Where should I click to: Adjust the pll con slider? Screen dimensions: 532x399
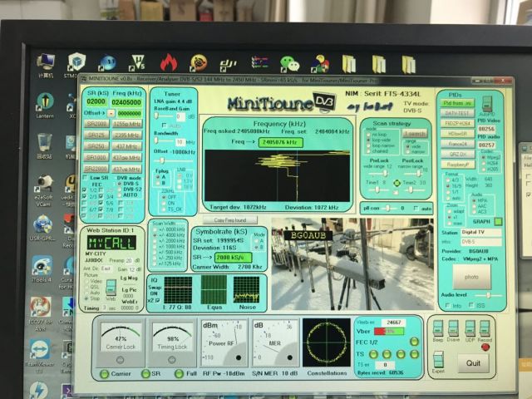point(387,209)
